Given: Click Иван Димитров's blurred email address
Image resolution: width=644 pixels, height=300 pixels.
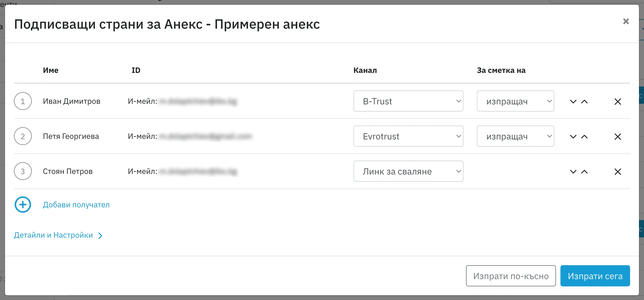Looking at the screenshot, I should point(198,101).
